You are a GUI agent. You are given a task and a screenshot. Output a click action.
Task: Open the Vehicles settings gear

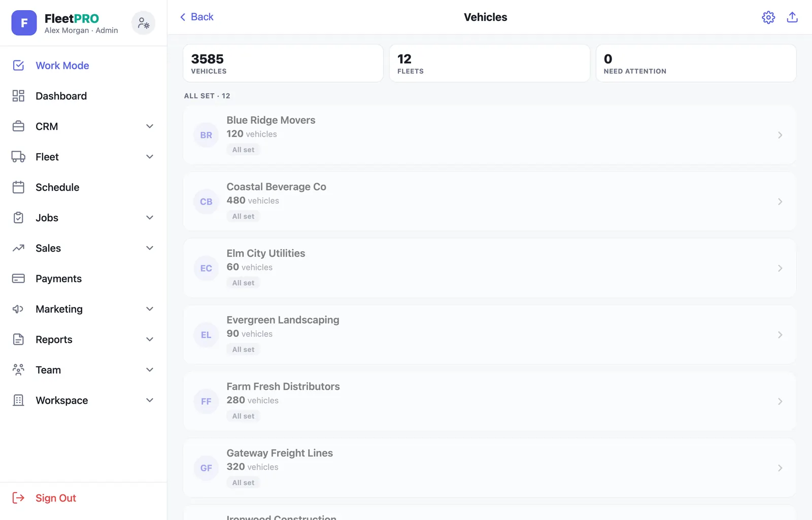tap(768, 17)
